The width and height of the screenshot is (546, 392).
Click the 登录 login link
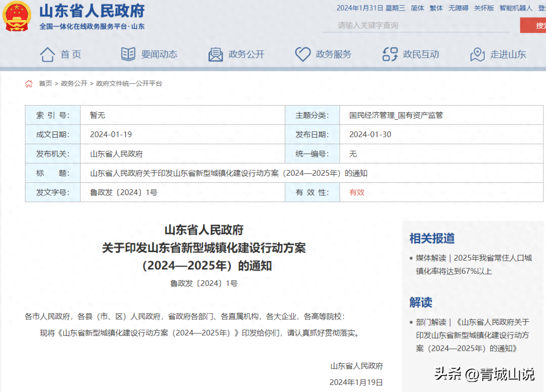(542, 8)
